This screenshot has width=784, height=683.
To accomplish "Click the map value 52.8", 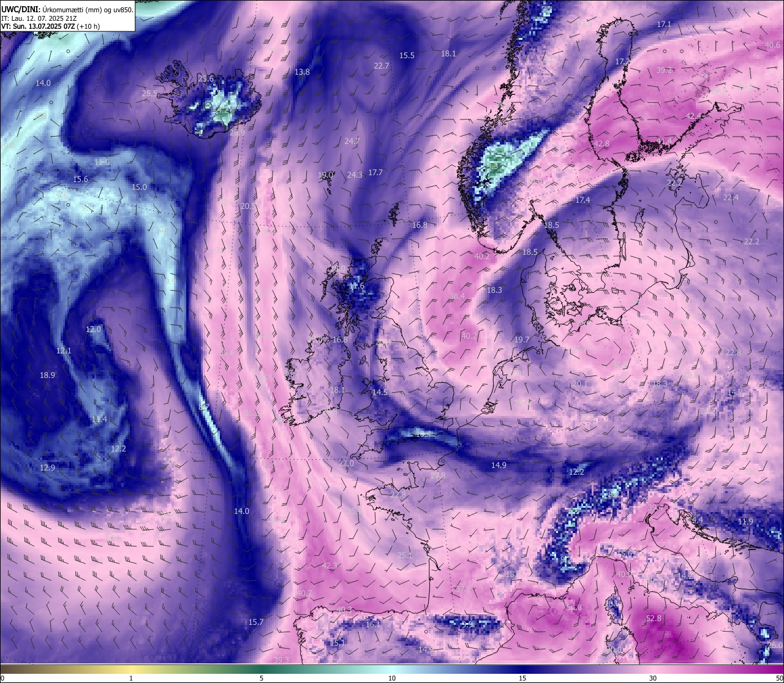I will tap(654, 618).
